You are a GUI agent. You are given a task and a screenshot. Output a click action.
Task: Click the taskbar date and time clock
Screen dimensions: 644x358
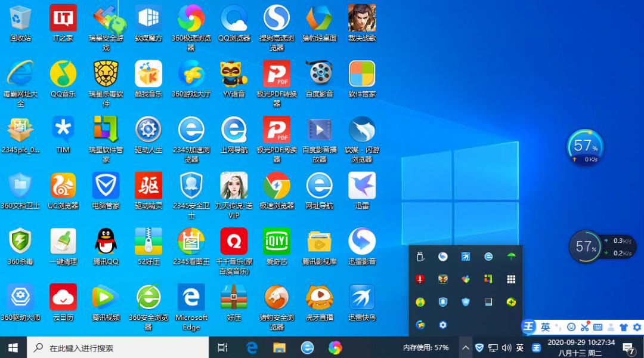point(581,348)
